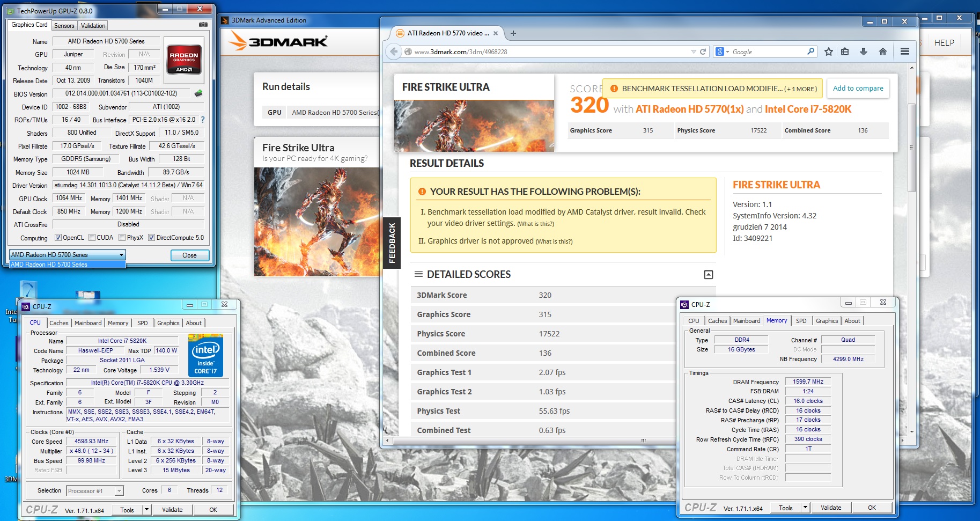Image resolution: width=980 pixels, height=521 pixels.
Task: Click the GPU-Z camera screenshot icon
Action: tap(203, 25)
